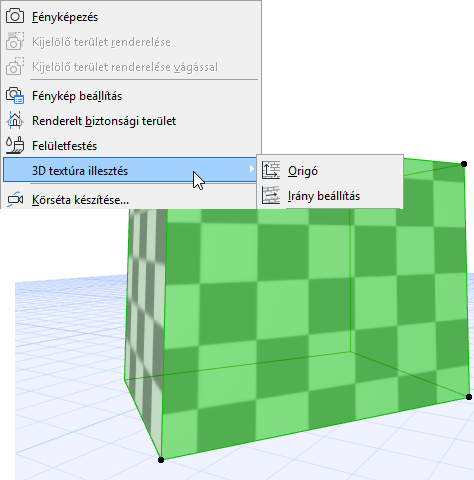The width and height of the screenshot is (474, 480).
Task: Click the Fénykép beállítás camera settings icon
Action: 15,96
